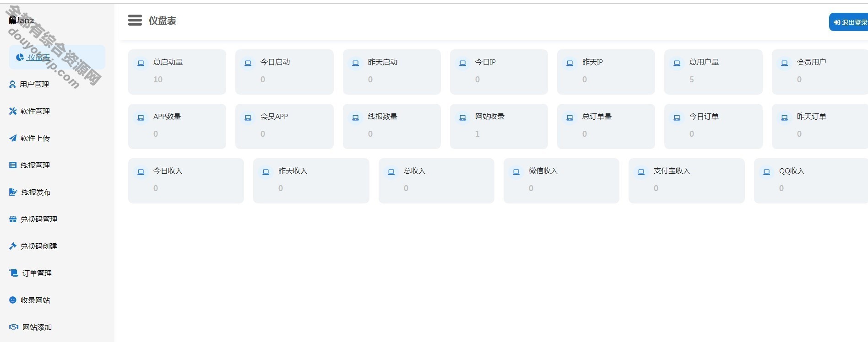868x342 pixels.
Task: Click the laptop icon on 今日启动 card
Action: tap(248, 63)
